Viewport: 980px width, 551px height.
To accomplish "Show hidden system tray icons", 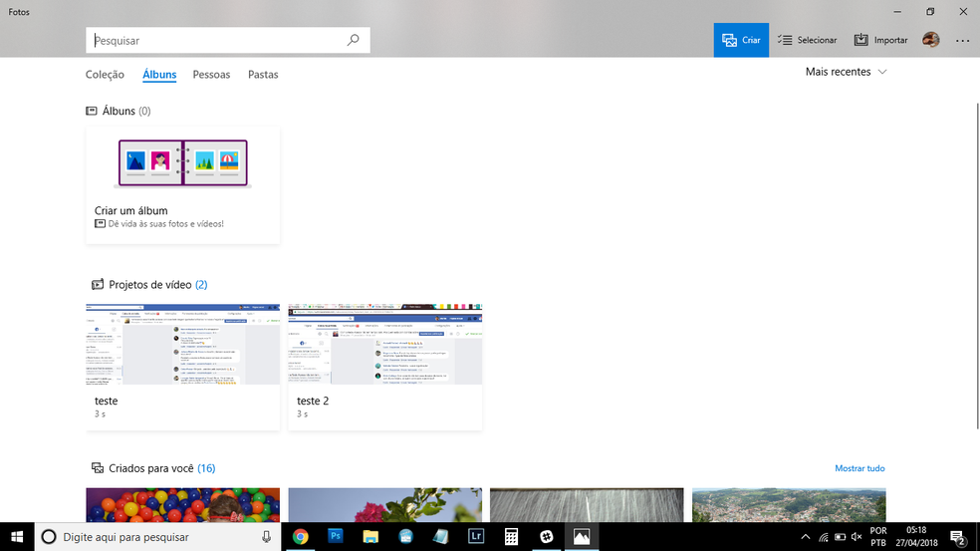I will point(806,537).
